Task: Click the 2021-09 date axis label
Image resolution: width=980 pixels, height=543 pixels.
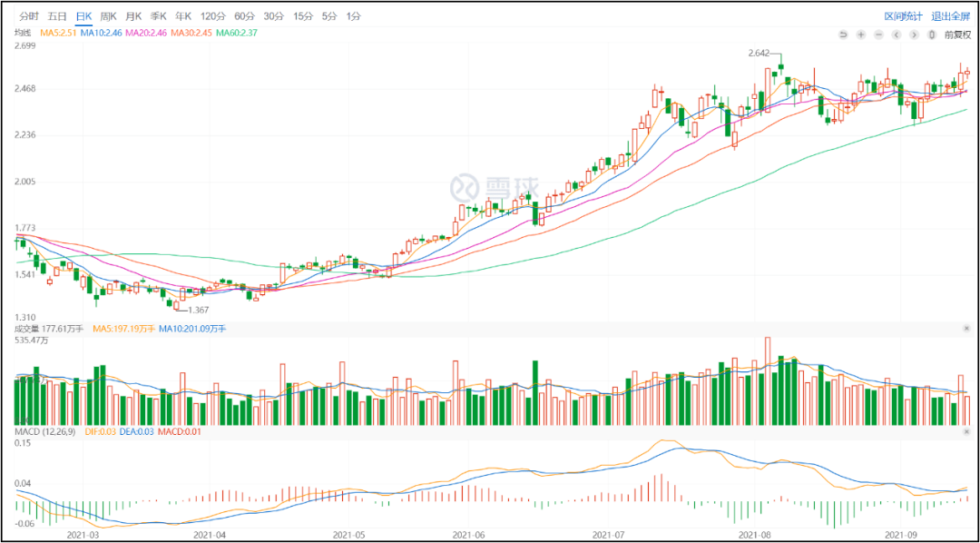Action: click(x=900, y=536)
